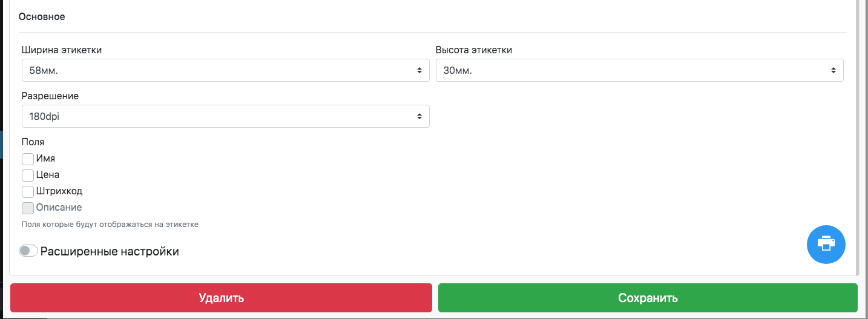Open the Разрешение dropdown showing 180dpi
The height and width of the screenshot is (319, 868).
click(x=225, y=116)
